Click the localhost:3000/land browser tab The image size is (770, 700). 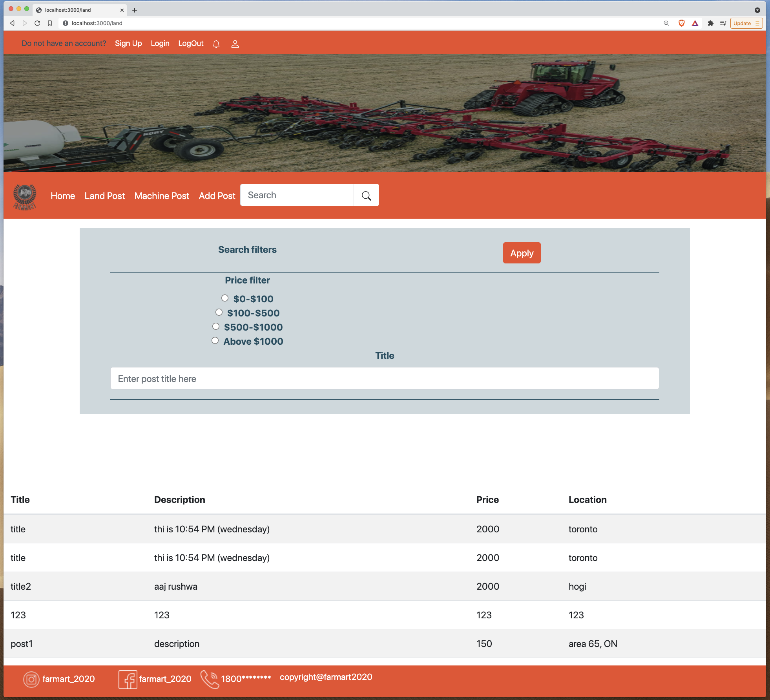click(80, 10)
